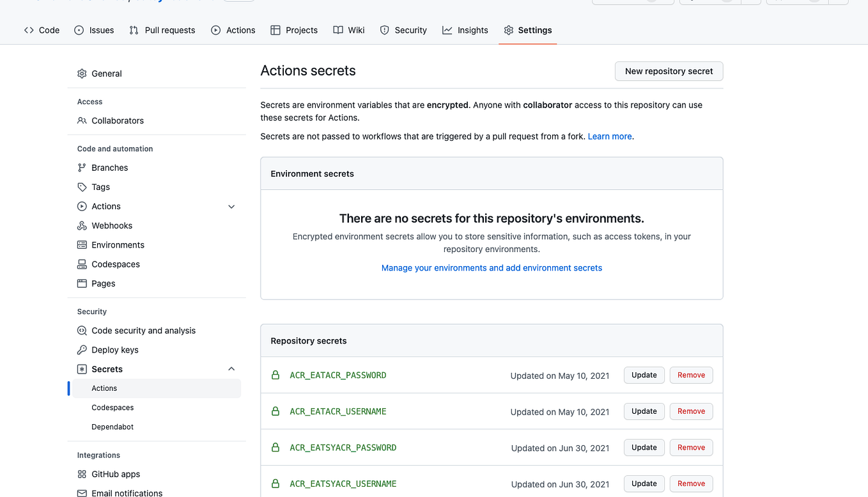
Task: Select the Pull requests icon
Action: (132, 29)
